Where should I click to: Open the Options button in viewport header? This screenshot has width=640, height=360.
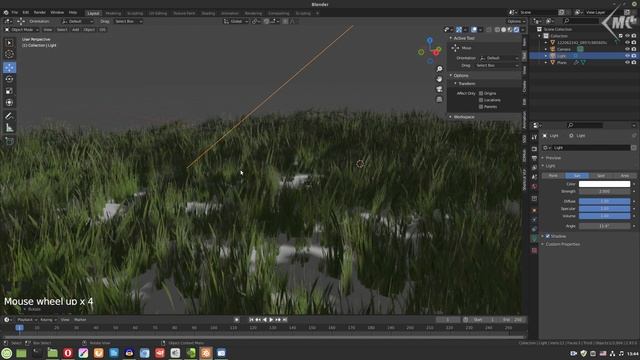516,21
